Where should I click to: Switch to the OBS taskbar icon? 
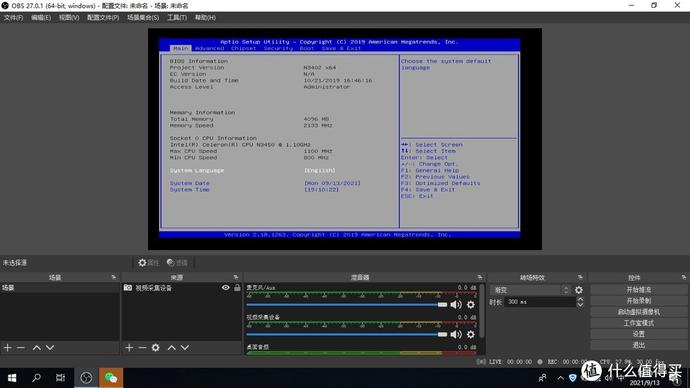[x=86, y=378]
